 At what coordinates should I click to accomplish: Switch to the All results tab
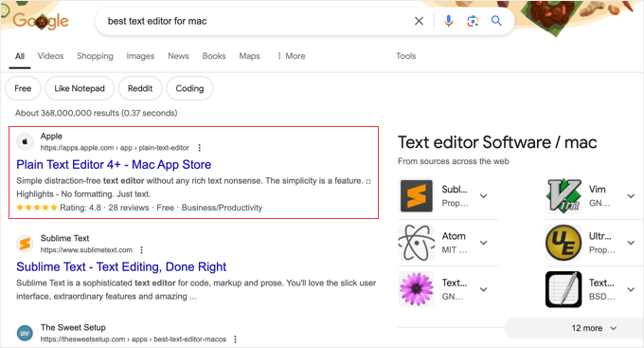click(20, 56)
